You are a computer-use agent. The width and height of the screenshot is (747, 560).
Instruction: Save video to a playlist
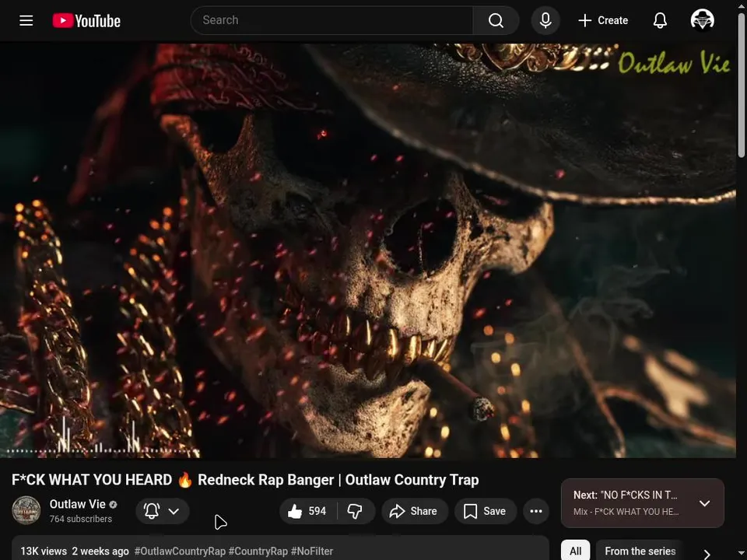tap(485, 511)
